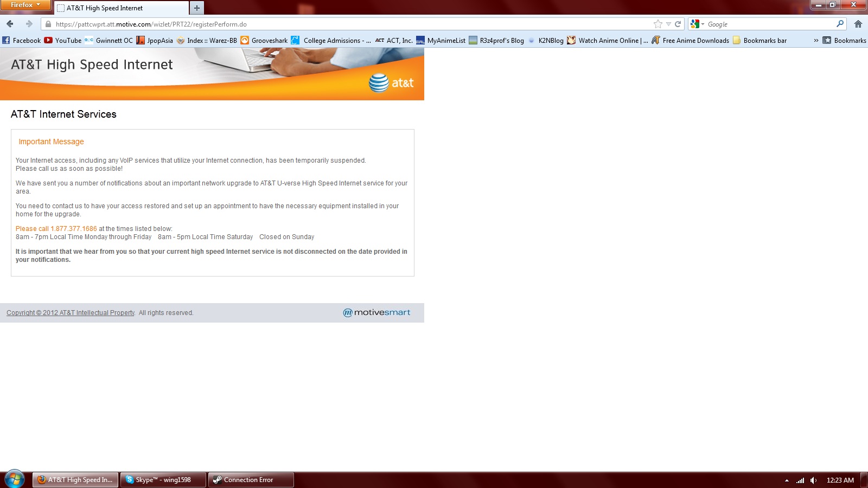This screenshot has height=488, width=868.
Task: Click the Copyright 2012 AT&T Intellectual Property link
Action: tap(71, 313)
